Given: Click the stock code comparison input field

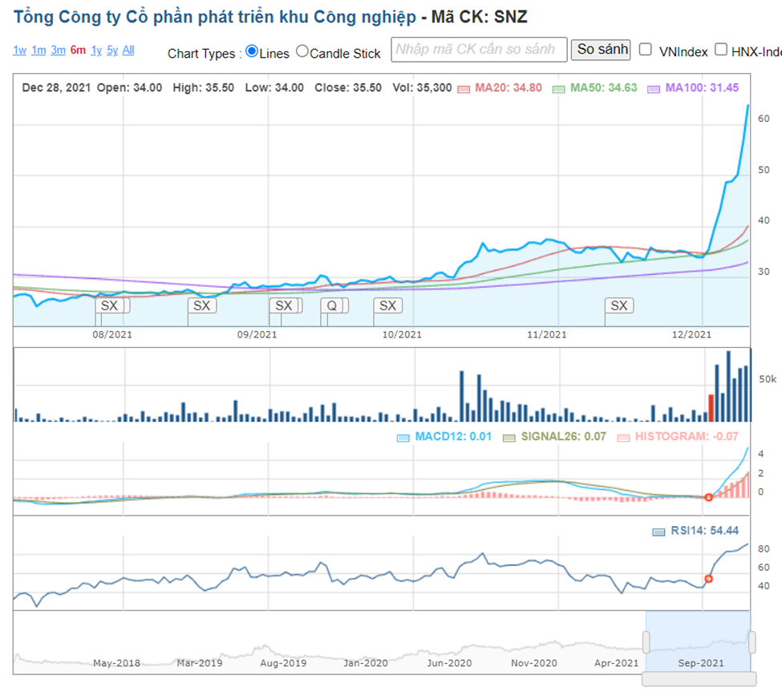Looking at the screenshot, I should tap(479, 50).
